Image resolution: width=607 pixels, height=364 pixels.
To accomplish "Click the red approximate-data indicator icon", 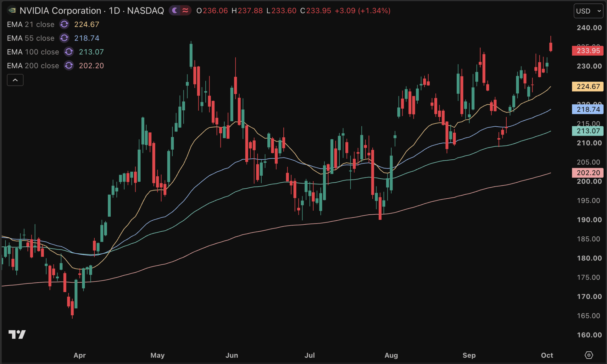I will (185, 11).
